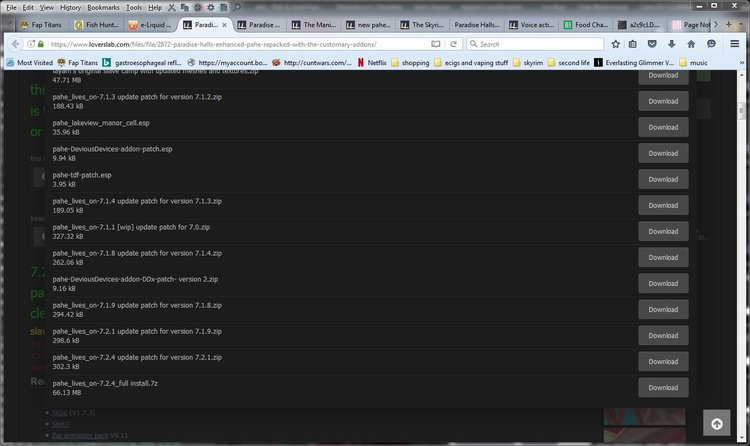Screen dimensions: 750x446
Task: Open the File menu
Action: click(x=11, y=7)
